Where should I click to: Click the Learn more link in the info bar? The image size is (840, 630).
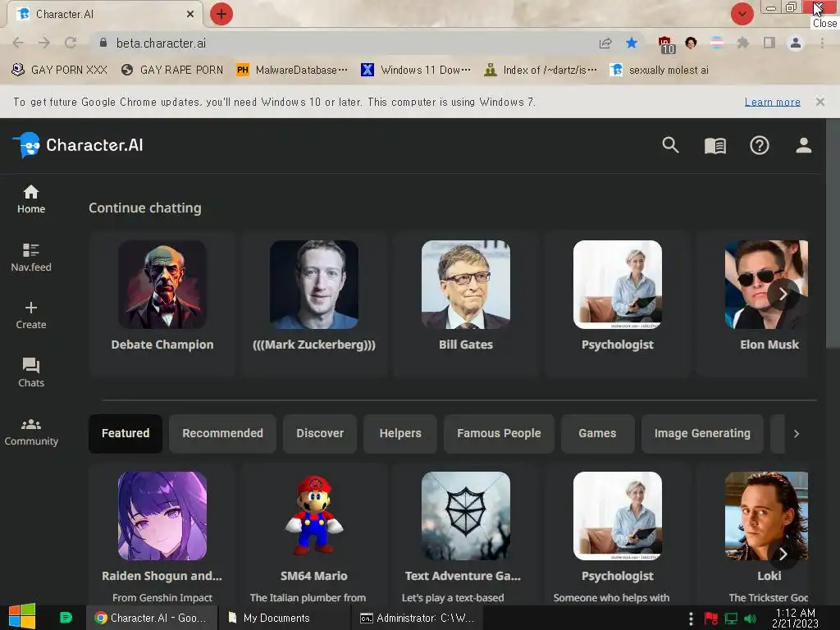[772, 102]
